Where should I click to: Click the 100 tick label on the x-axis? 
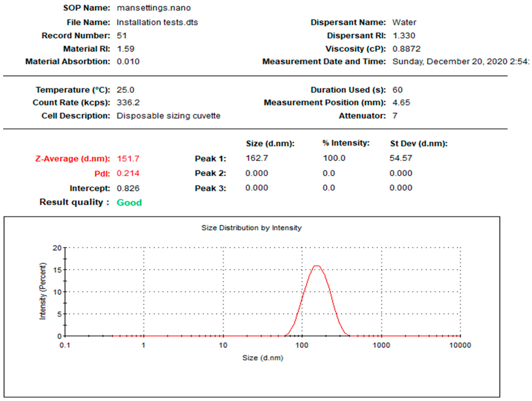[302, 345]
